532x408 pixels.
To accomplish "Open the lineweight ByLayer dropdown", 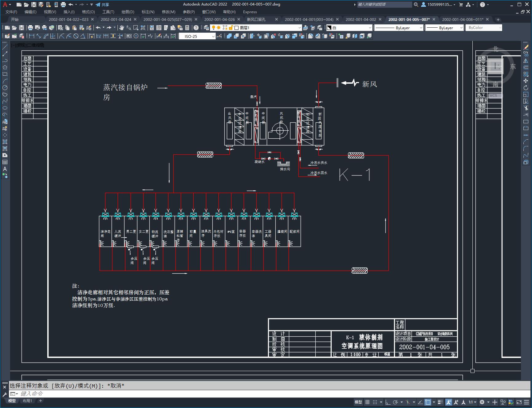I will (x=444, y=28).
